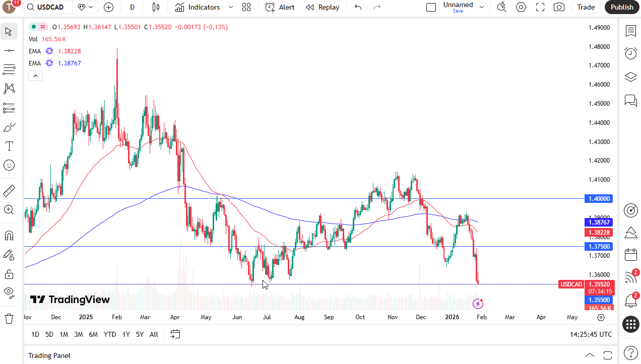Take a chart snapshot
The width and height of the screenshot is (641, 364).
tap(559, 7)
